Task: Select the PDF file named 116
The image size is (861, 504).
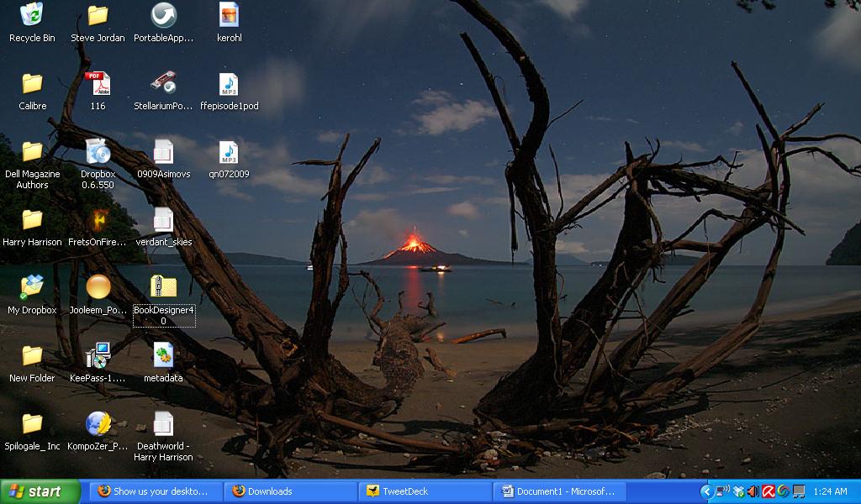Action: pyautogui.click(x=98, y=83)
